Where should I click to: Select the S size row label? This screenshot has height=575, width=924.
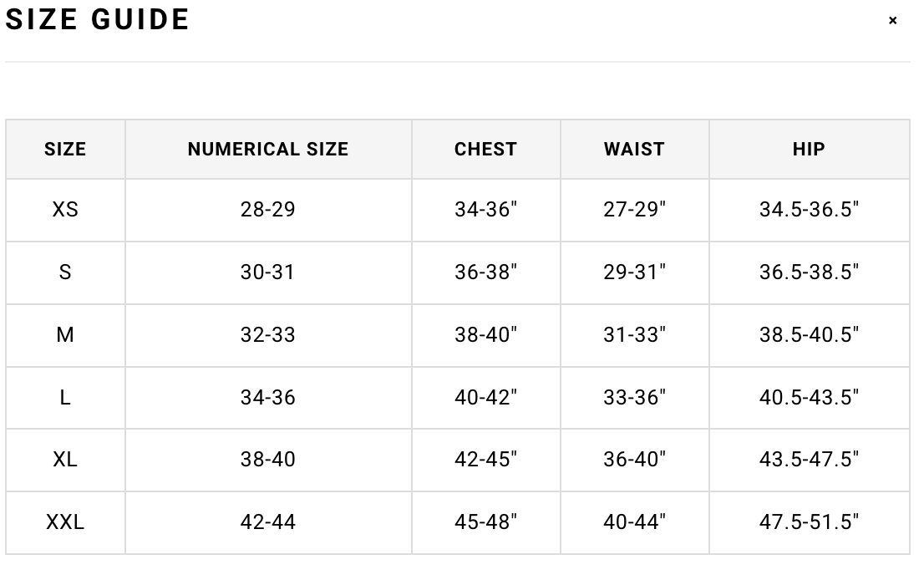click(x=65, y=272)
